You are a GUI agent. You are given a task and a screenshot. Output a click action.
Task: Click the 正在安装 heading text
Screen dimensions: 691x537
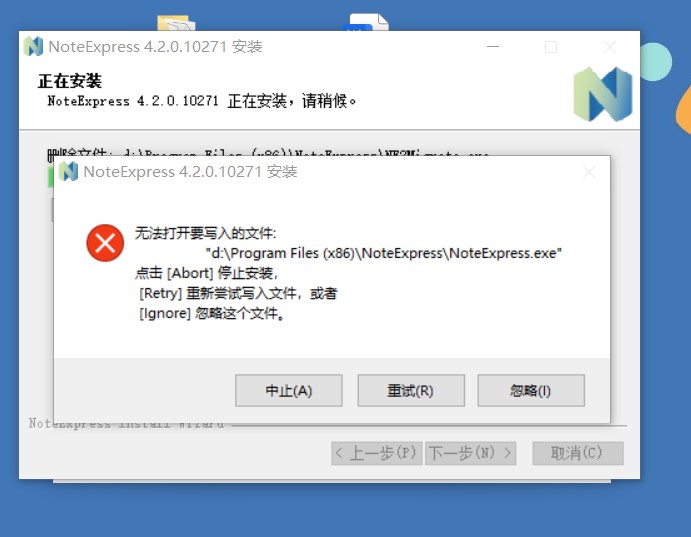click(70, 81)
